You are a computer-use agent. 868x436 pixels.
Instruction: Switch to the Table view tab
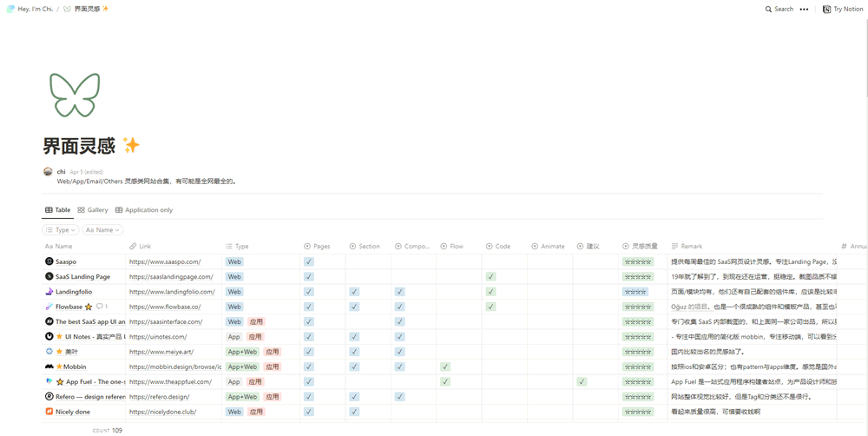(x=58, y=210)
